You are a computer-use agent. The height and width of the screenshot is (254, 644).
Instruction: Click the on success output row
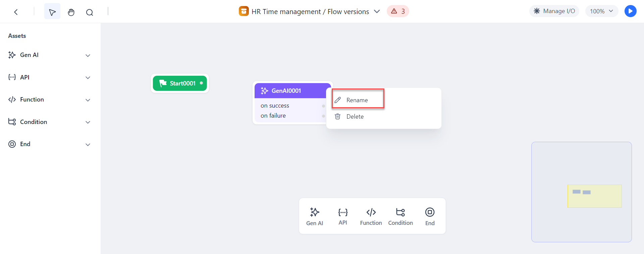pyautogui.click(x=290, y=106)
